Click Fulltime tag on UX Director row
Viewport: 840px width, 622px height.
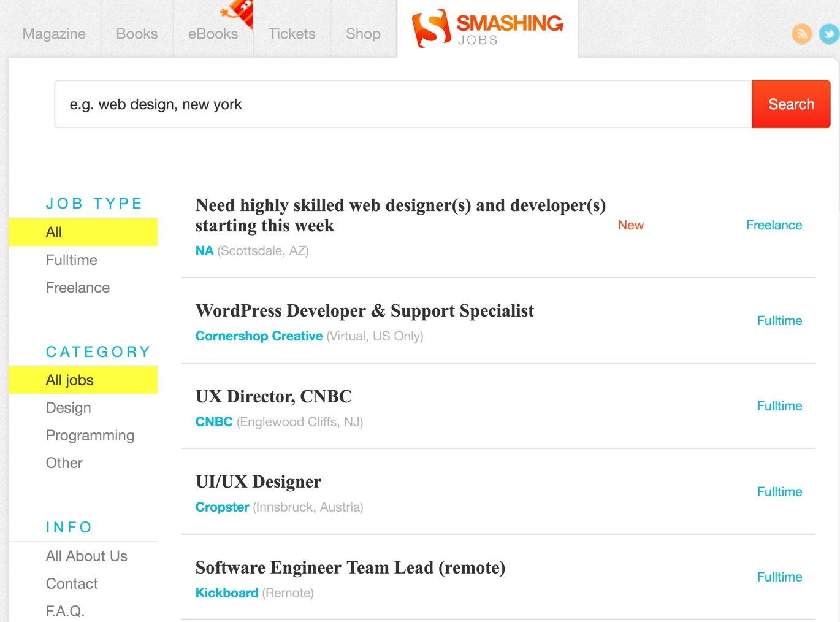click(x=779, y=406)
